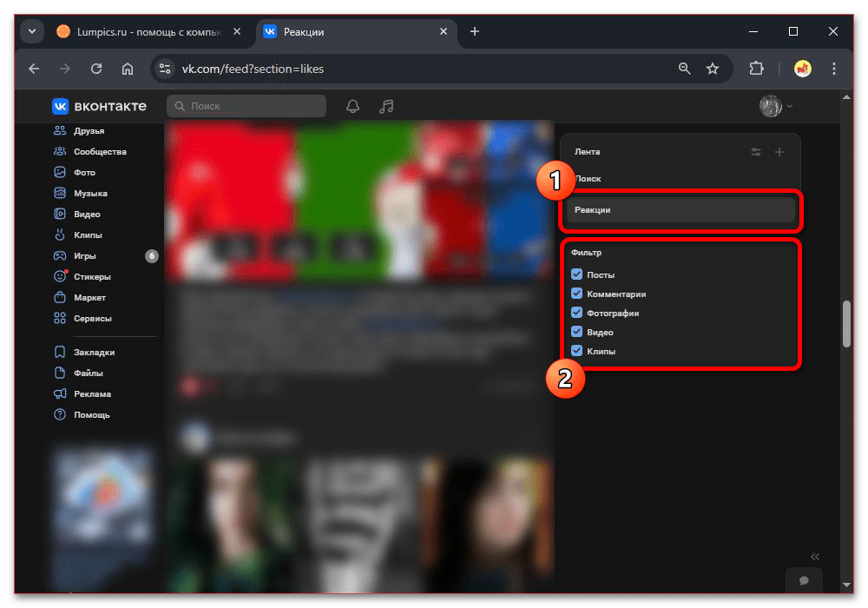The image size is (868, 608).
Task: Disable the Клипы filter checkbox
Action: pos(577,351)
